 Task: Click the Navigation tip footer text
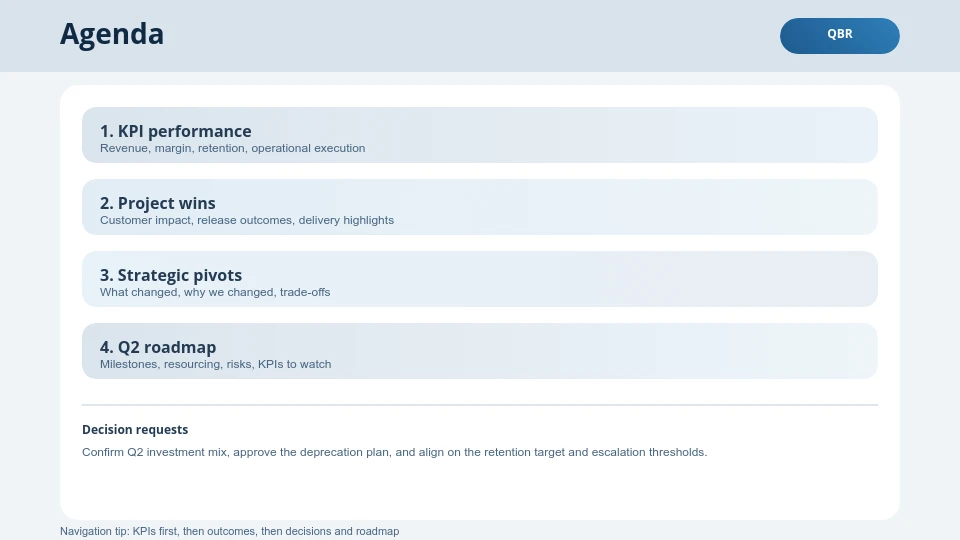[x=229, y=531]
